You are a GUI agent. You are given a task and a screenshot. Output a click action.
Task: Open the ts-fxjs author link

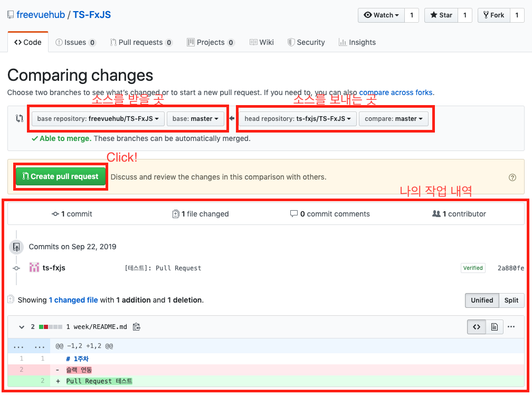click(x=54, y=268)
